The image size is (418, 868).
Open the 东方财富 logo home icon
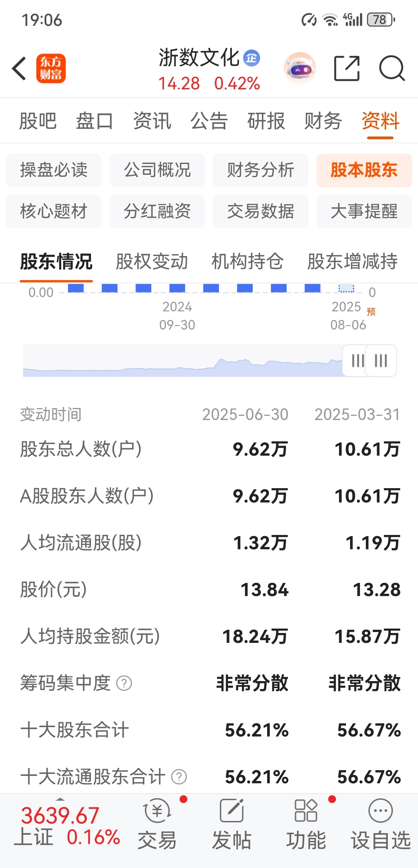pos(51,68)
